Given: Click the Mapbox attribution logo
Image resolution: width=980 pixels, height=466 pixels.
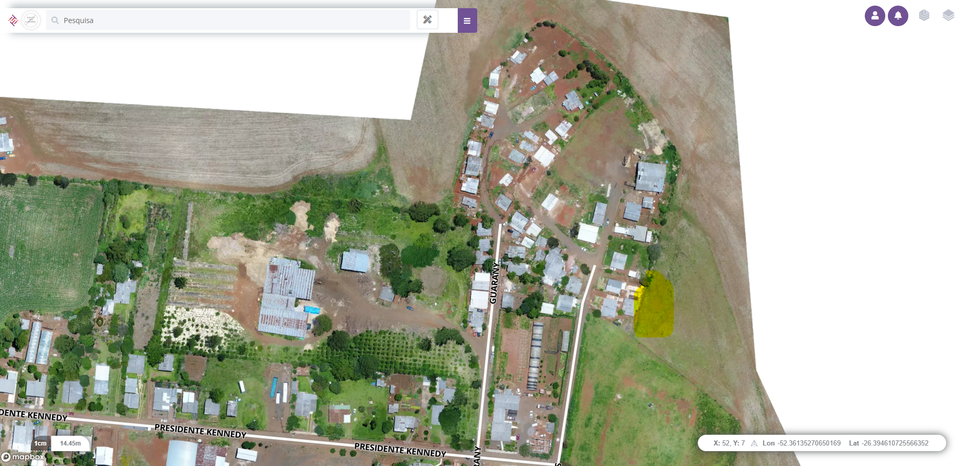Looking at the screenshot, I should [x=23, y=457].
